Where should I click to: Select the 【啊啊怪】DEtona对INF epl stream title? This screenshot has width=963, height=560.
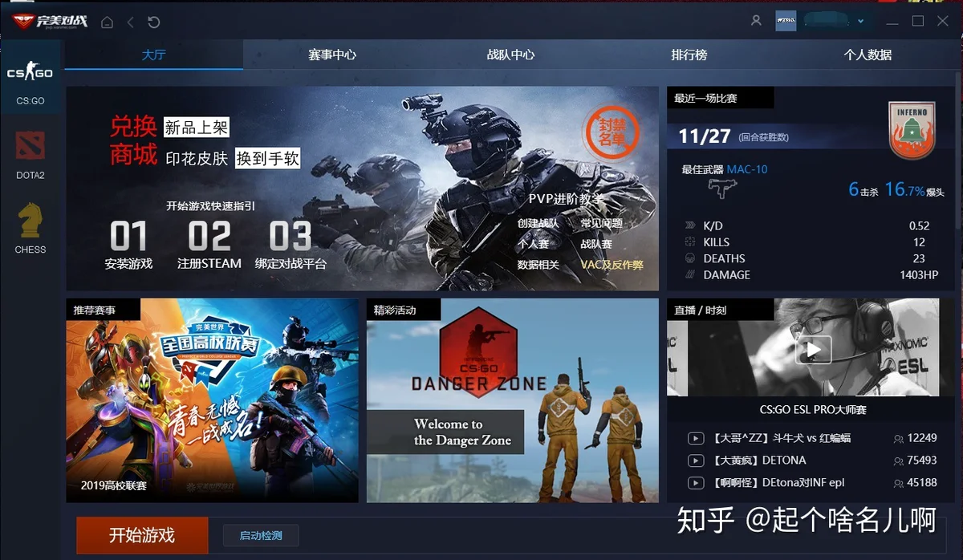tap(778, 483)
